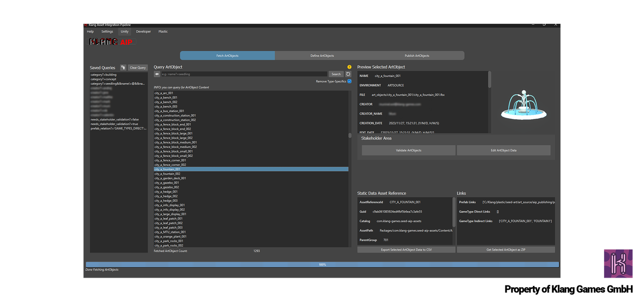The height and width of the screenshot is (305, 644).
Task: Open the yellow help question mark icon
Action: pos(349,67)
